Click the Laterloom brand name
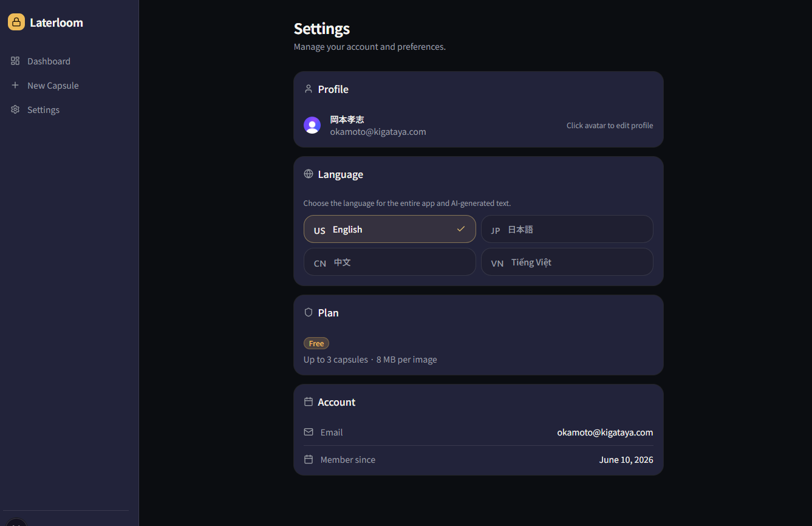This screenshot has height=526, width=812. point(56,22)
